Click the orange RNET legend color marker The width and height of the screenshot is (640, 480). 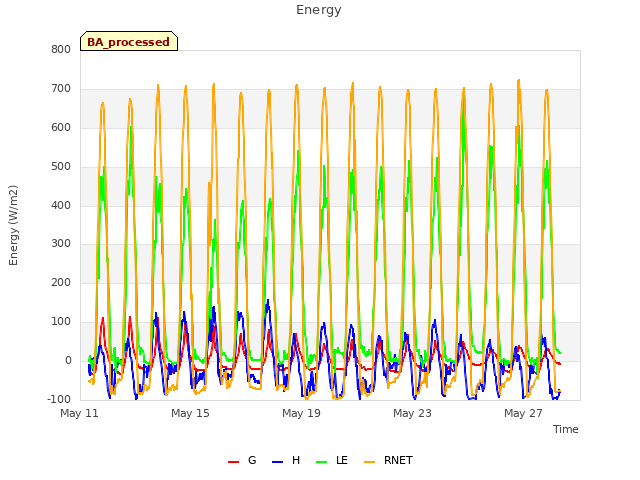click(x=369, y=462)
